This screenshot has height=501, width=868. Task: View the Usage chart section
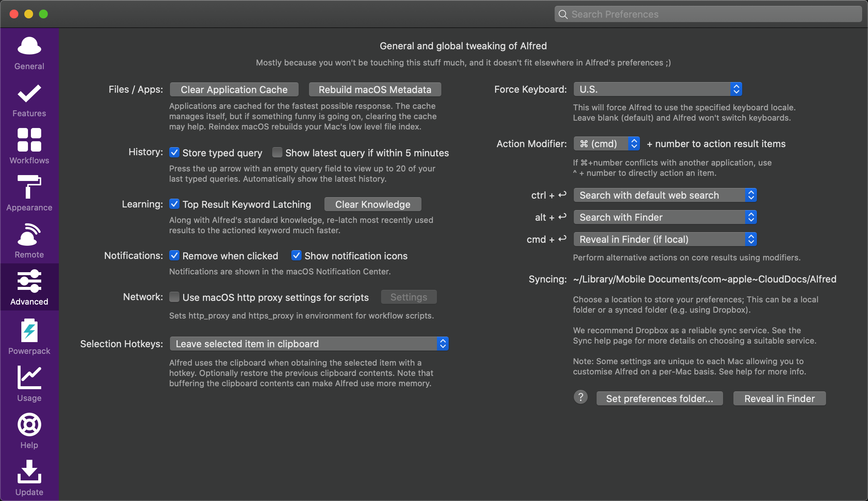click(x=29, y=384)
